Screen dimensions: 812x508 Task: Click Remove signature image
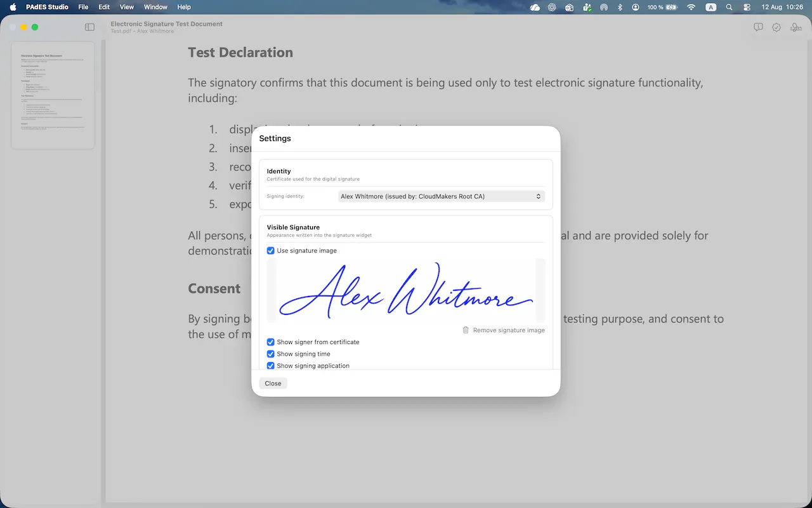pyautogui.click(x=504, y=330)
